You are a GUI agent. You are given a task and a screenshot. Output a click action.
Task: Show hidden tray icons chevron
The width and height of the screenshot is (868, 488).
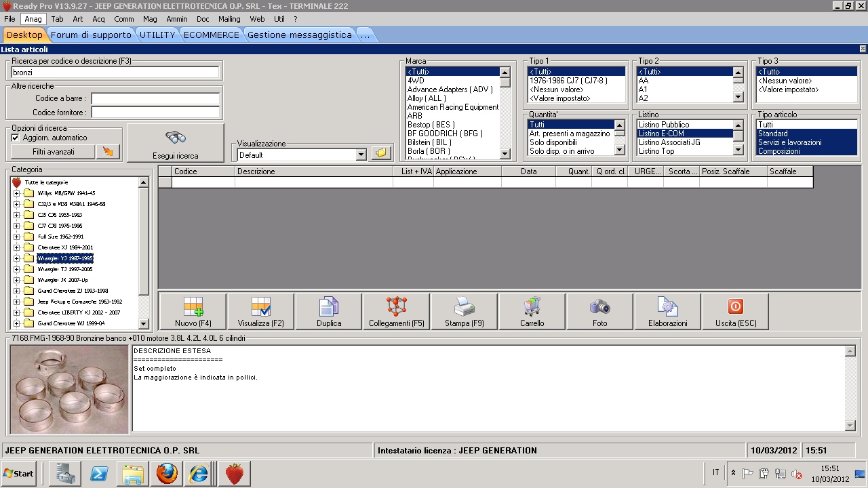click(733, 474)
